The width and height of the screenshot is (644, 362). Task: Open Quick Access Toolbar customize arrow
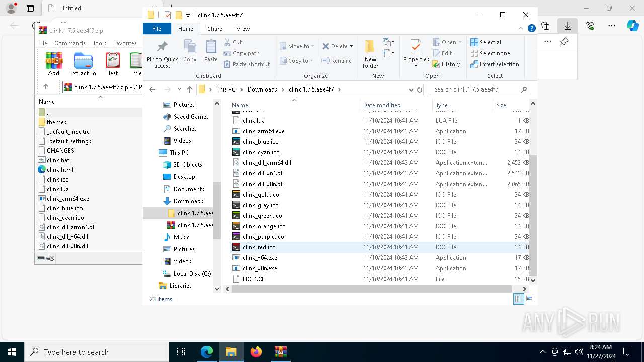(x=188, y=15)
